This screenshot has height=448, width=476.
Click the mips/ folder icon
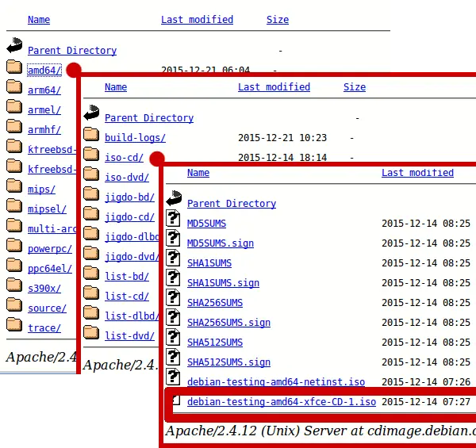(14, 186)
